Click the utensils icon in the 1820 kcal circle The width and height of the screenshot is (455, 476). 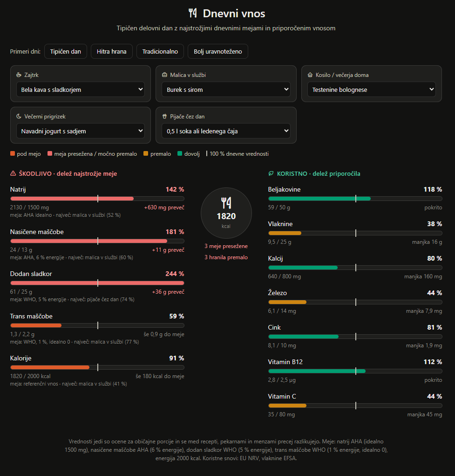(x=226, y=203)
